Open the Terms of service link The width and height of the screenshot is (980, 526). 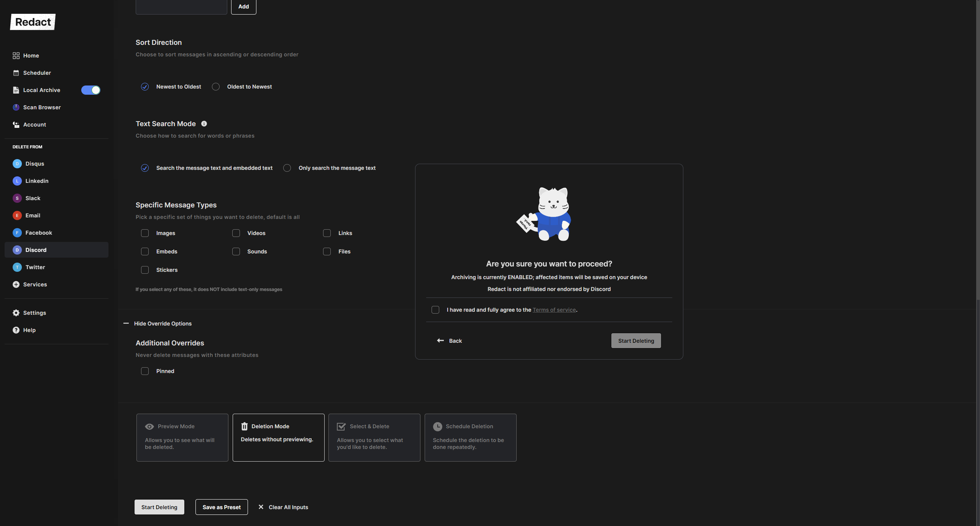point(554,310)
